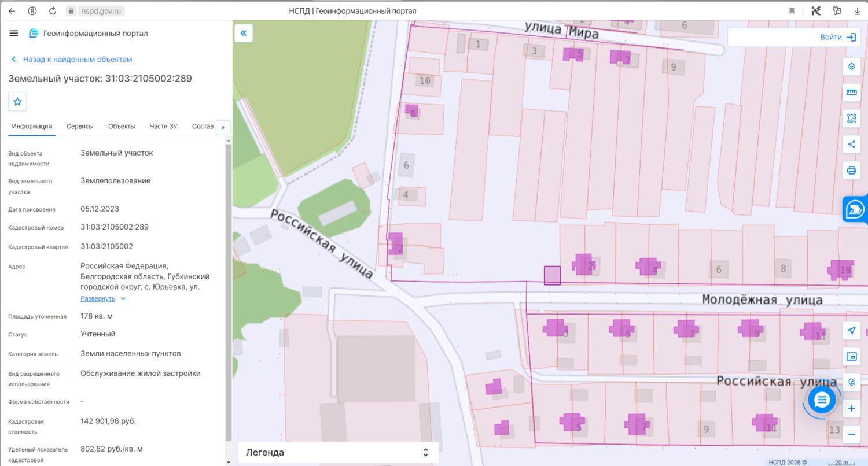Click the 178 кв. м area value

[97, 316]
